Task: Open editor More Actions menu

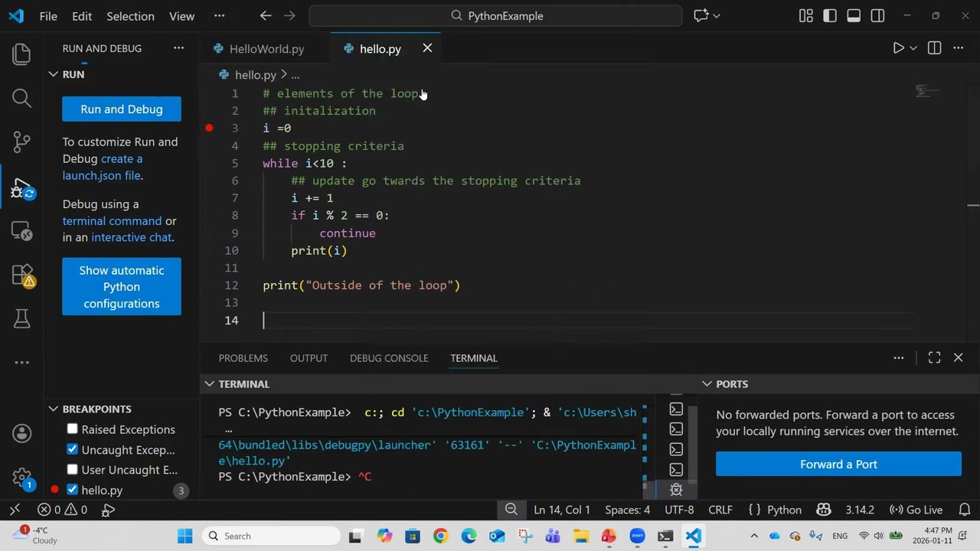Action: click(958, 48)
